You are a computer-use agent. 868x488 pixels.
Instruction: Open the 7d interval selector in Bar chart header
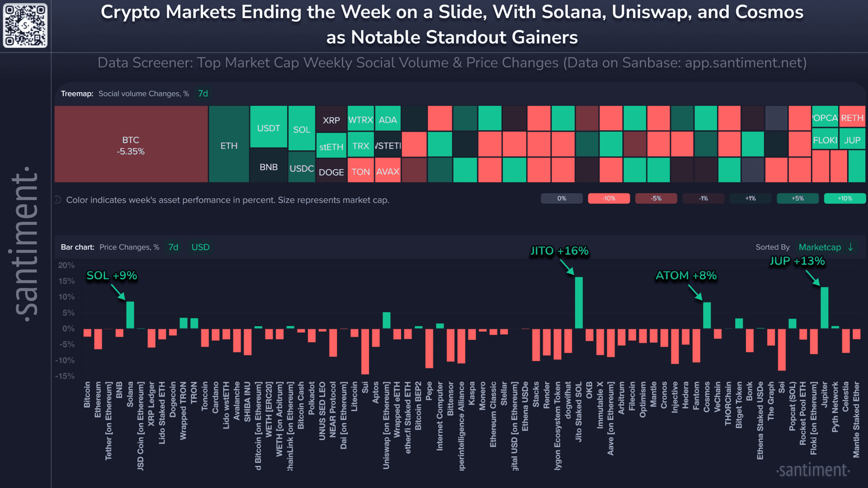(x=173, y=247)
